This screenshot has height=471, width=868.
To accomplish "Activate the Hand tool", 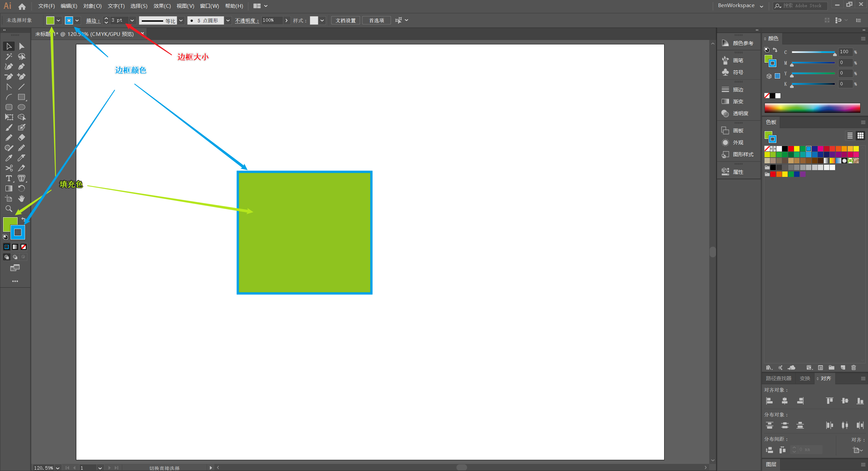I will pos(21,199).
